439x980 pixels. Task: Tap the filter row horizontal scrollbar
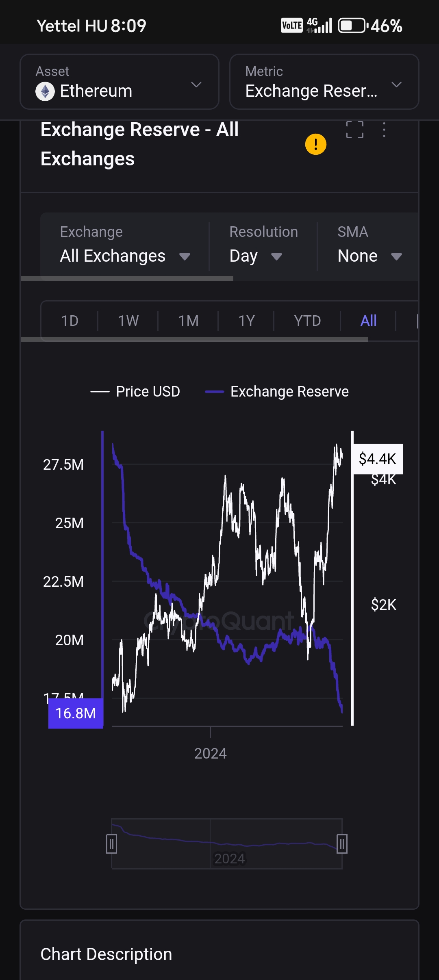[x=127, y=278]
